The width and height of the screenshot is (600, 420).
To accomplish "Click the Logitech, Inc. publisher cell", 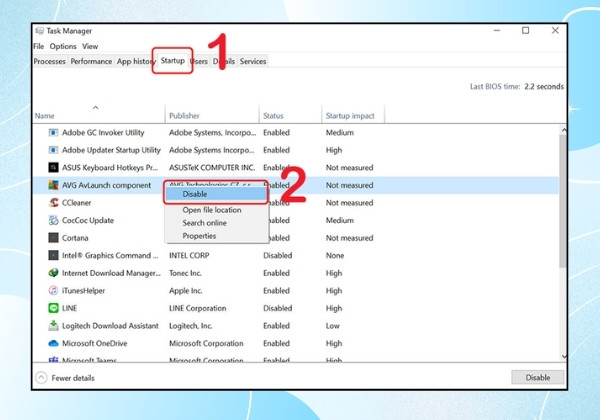I will [191, 326].
